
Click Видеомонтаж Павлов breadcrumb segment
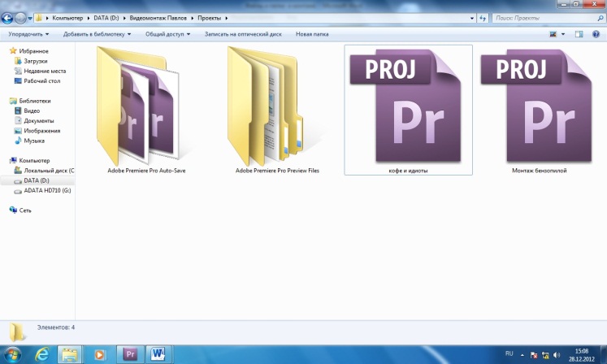158,18
